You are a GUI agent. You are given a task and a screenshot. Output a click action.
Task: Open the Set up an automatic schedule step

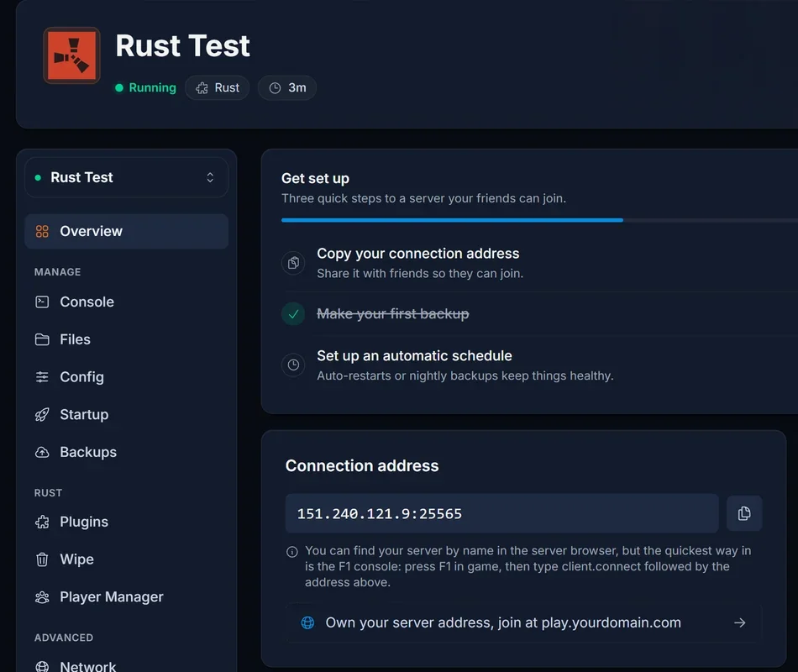[x=539, y=365]
